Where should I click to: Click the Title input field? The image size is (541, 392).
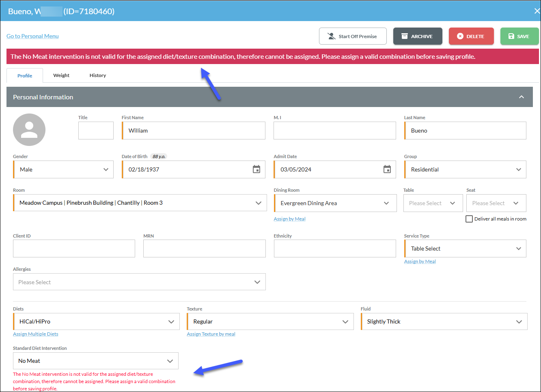pyautogui.click(x=96, y=131)
